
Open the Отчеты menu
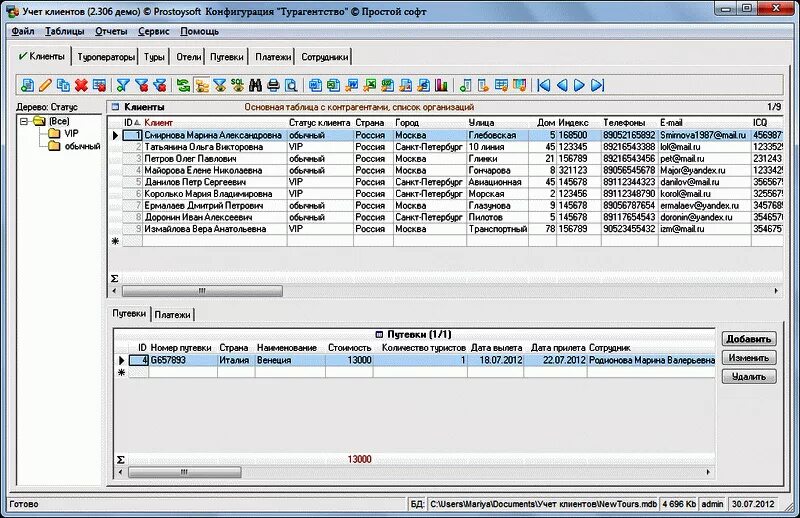(x=111, y=31)
